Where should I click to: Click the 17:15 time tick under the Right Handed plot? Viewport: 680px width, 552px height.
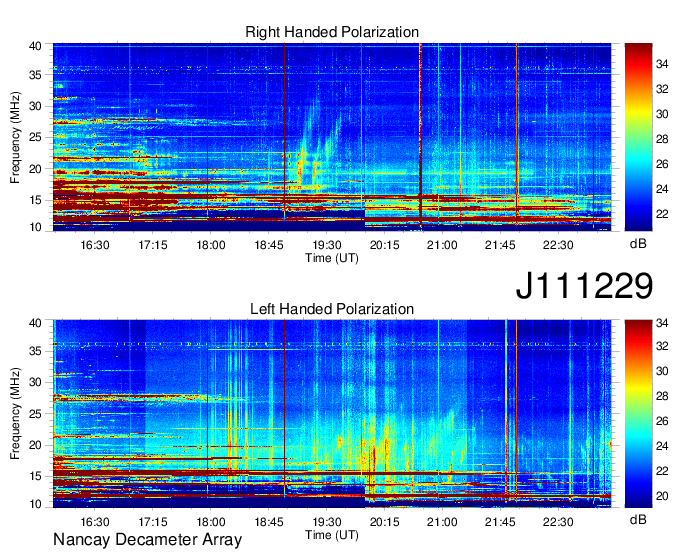click(153, 245)
